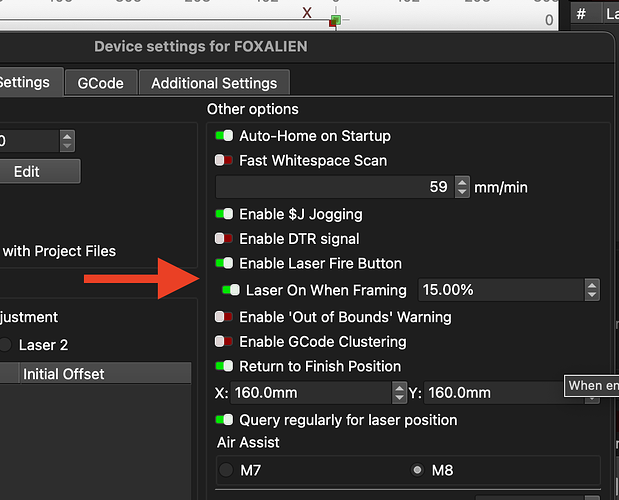Enable Fast Whitespace Scan toggle
This screenshot has width=619, height=500.
(224, 160)
